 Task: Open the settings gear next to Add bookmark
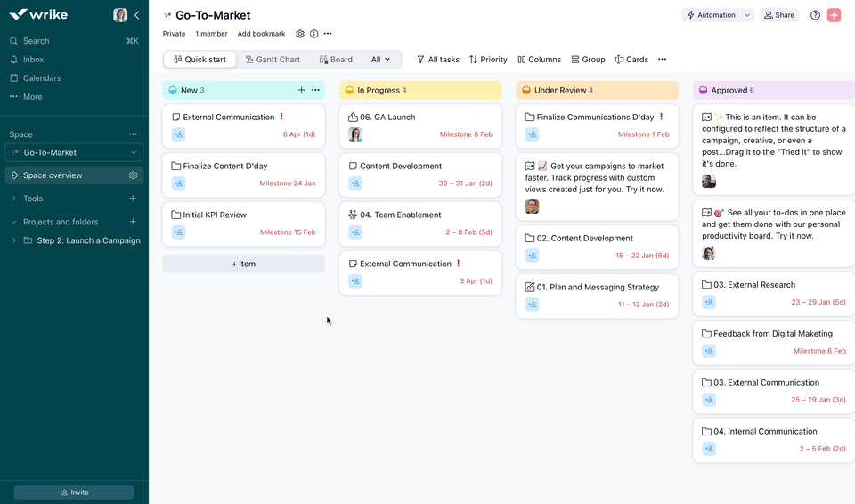[x=300, y=34]
